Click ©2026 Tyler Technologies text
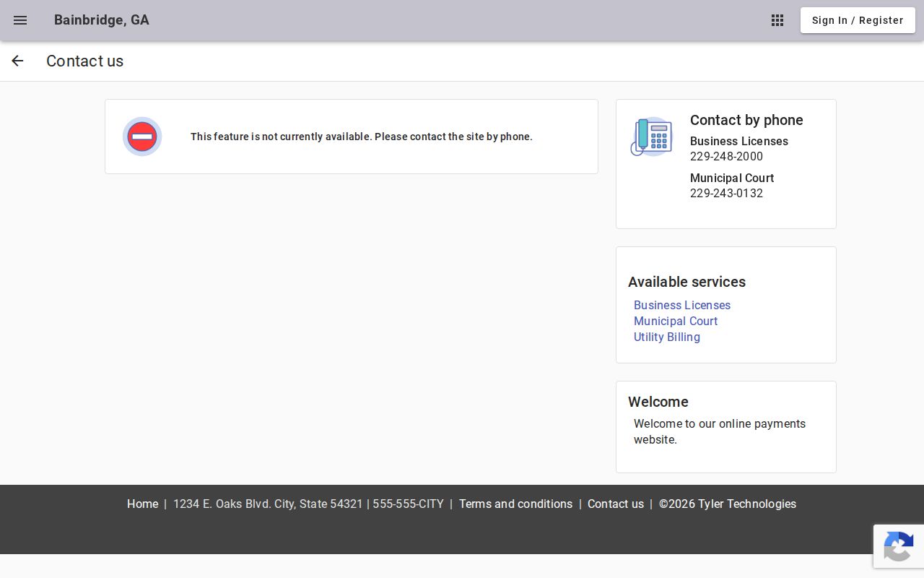 pyautogui.click(x=728, y=504)
